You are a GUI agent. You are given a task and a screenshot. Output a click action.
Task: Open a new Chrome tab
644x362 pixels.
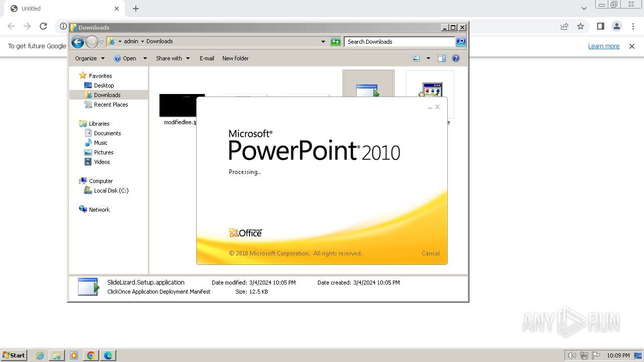(x=136, y=9)
